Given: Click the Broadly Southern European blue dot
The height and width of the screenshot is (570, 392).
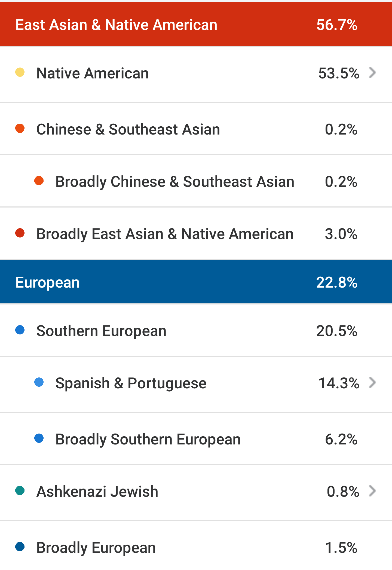Looking at the screenshot, I should [x=39, y=438].
